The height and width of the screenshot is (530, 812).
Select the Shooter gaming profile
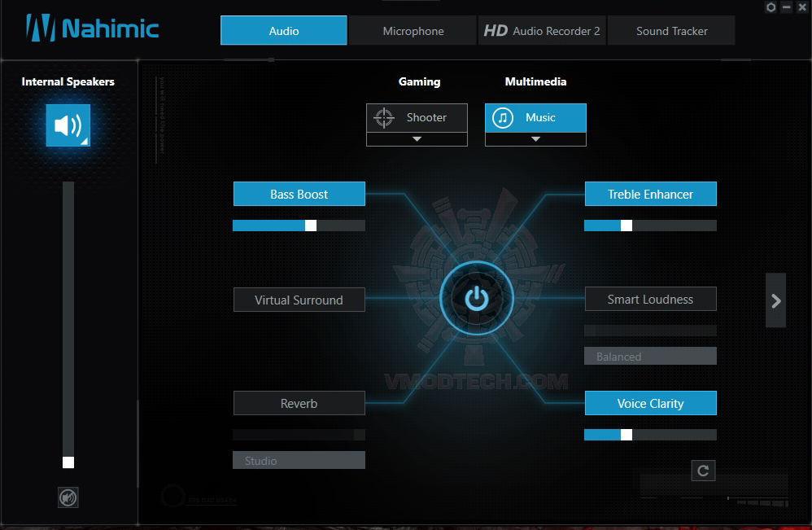[417, 117]
